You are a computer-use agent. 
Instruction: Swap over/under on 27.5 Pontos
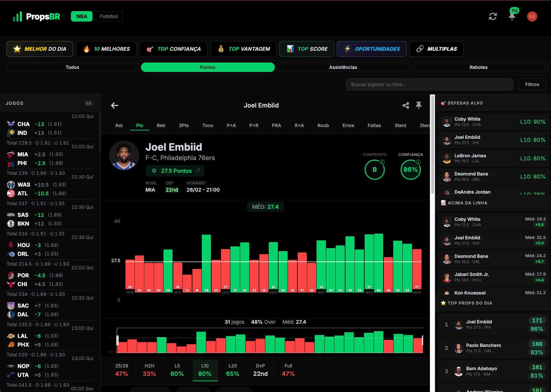[198, 170]
